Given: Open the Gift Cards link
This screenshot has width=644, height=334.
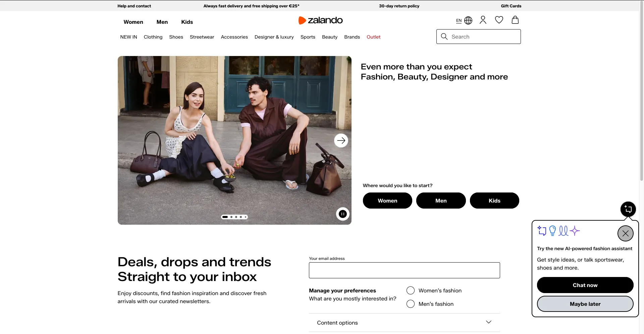Looking at the screenshot, I should pyautogui.click(x=511, y=6).
